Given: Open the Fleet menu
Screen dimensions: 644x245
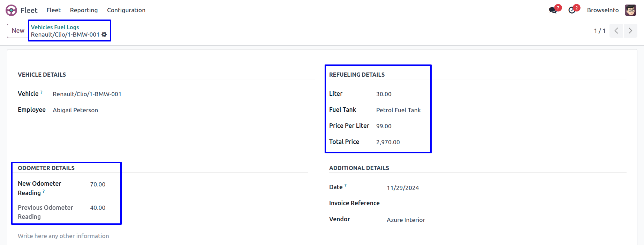Looking at the screenshot, I should click(x=53, y=10).
